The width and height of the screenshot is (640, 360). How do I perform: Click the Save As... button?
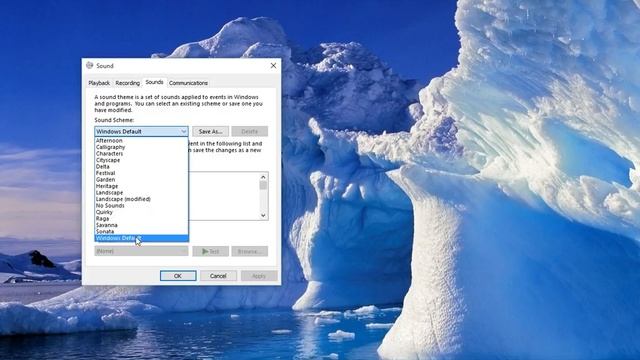[210, 131]
